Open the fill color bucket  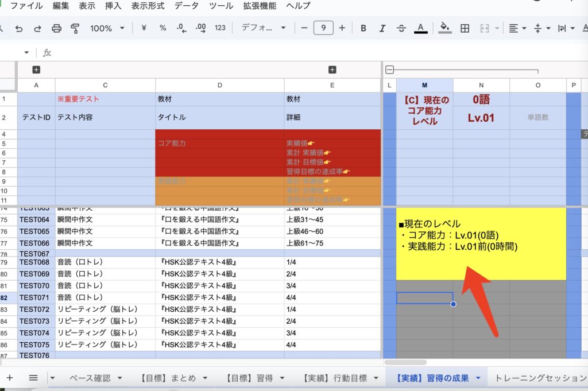444,28
